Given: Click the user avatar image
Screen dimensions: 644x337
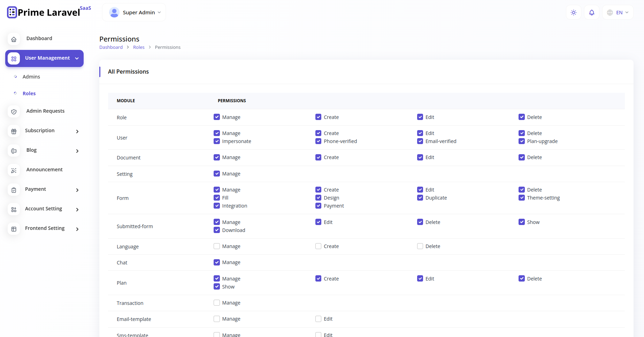Looking at the screenshot, I should click(x=114, y=12).
